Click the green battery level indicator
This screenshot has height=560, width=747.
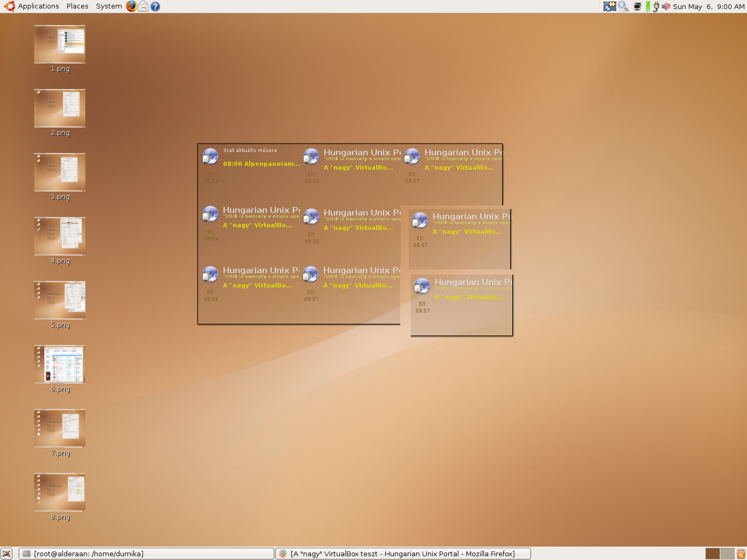click(x=648, y=6)
